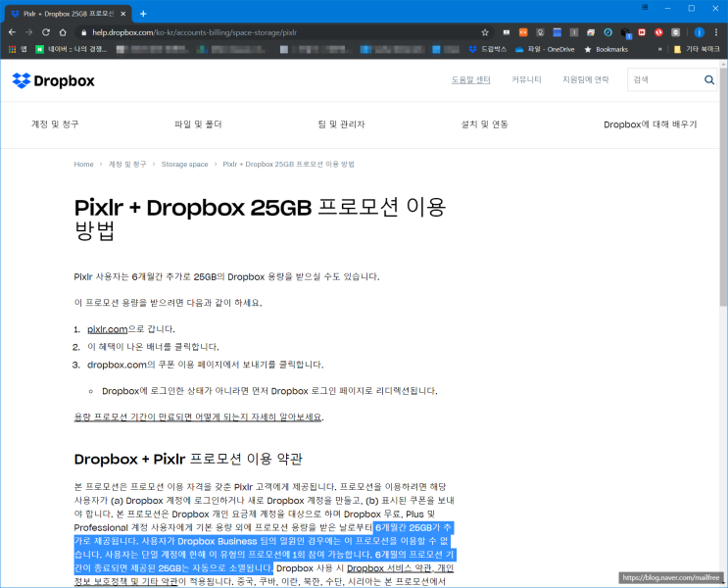Image resolution: width=728 pixels, height=588 pixels.
Task: Open the Dropbox 서비스 약관 link
Action: [389, 568]
